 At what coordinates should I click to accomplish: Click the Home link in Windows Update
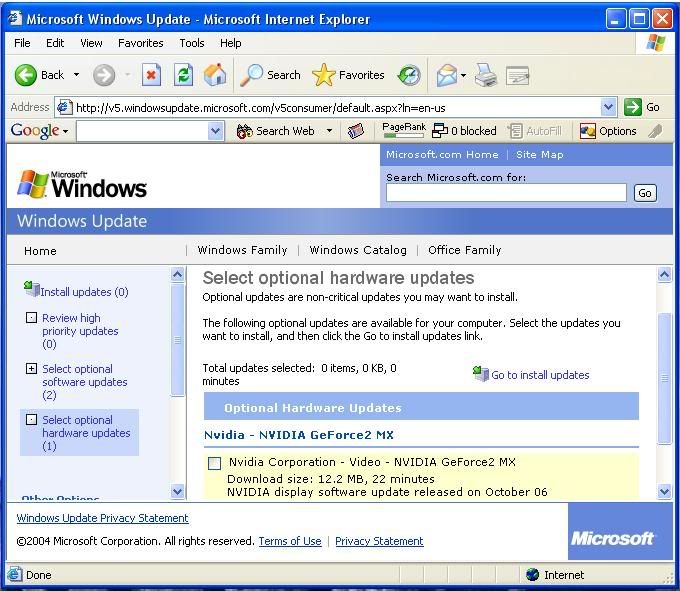click(x=40, y=251)
